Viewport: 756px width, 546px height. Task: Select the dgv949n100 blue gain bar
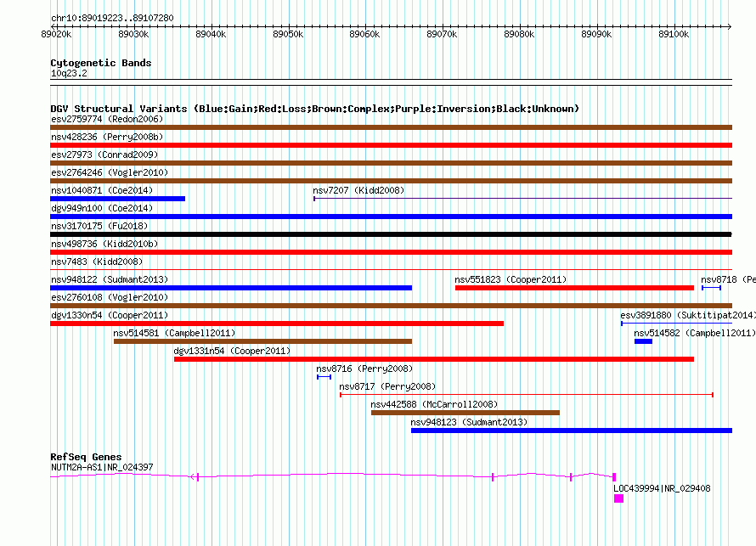(x=391, y=217)
